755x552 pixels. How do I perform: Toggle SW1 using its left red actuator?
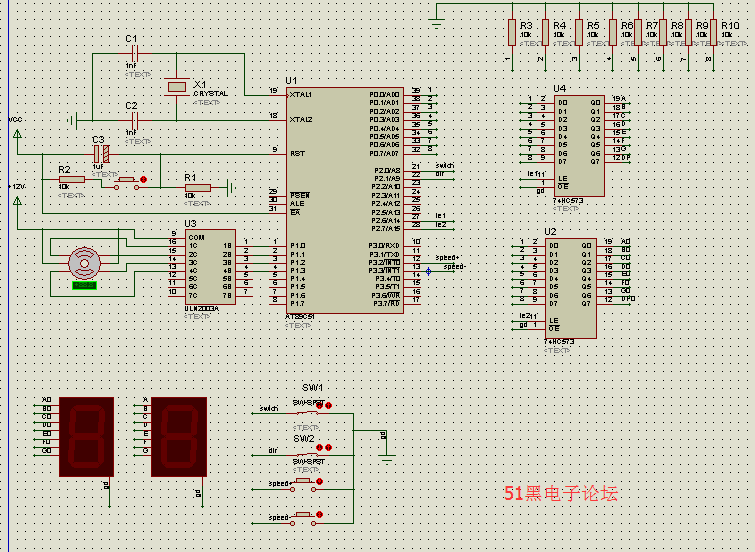coord(319,406)
